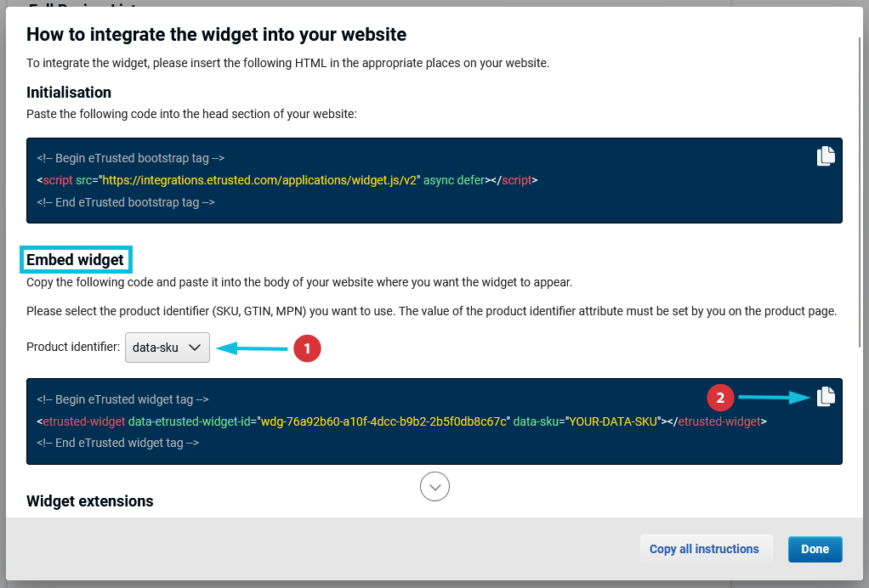The image size is (869, 588).
Task: Click the circular scroll-down chevron button
Action: pos(435,487)
